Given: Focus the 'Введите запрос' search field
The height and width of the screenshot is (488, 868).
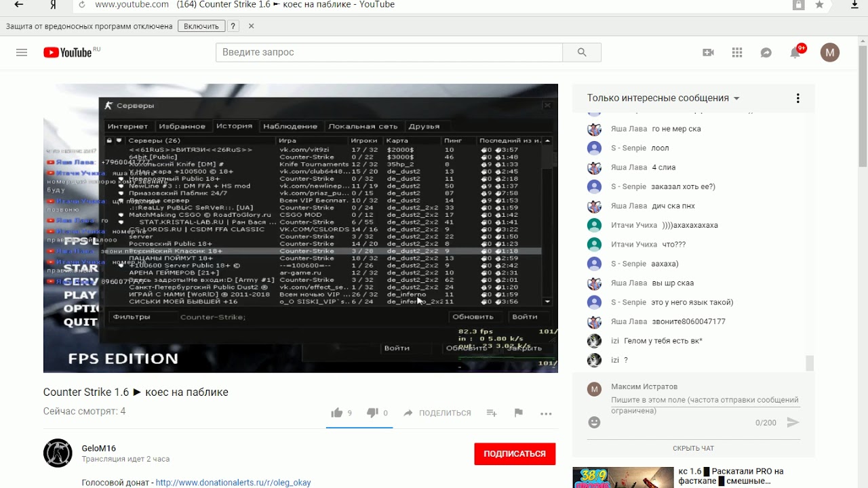Looking at the screenshot, I should pyautogui.click(x=389, y=52).
